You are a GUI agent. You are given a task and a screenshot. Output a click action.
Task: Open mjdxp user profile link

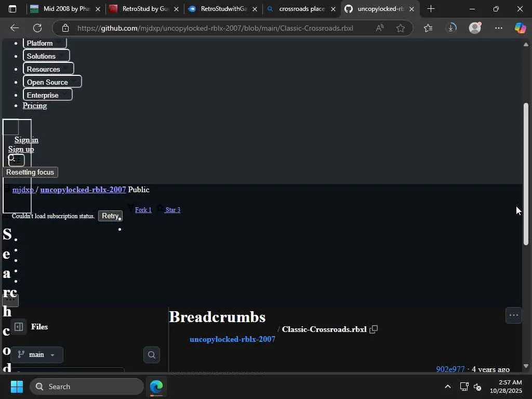coord(23,190)
